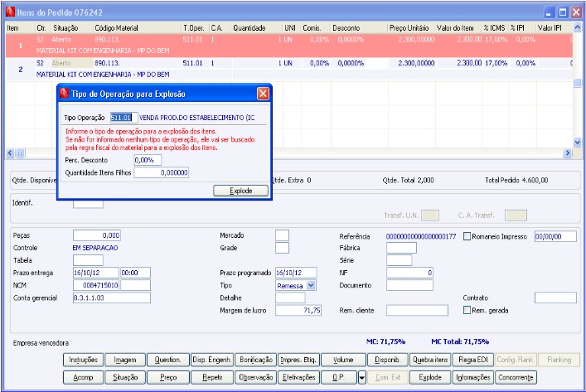The width and height of the screenshot is (586, 392).
Task: Click the Rem. cliente input field
Action: point(417,310)
